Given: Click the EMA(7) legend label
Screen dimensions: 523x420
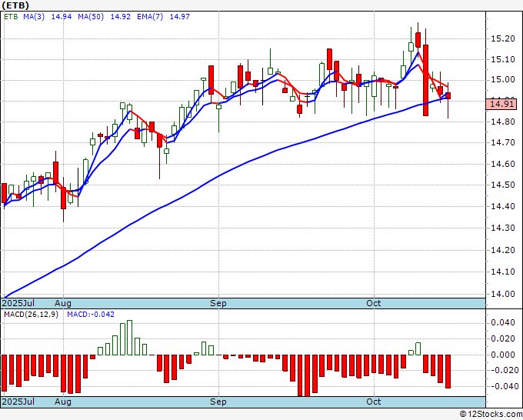Looking at the screenshot, I should click(x=150, y=17).
